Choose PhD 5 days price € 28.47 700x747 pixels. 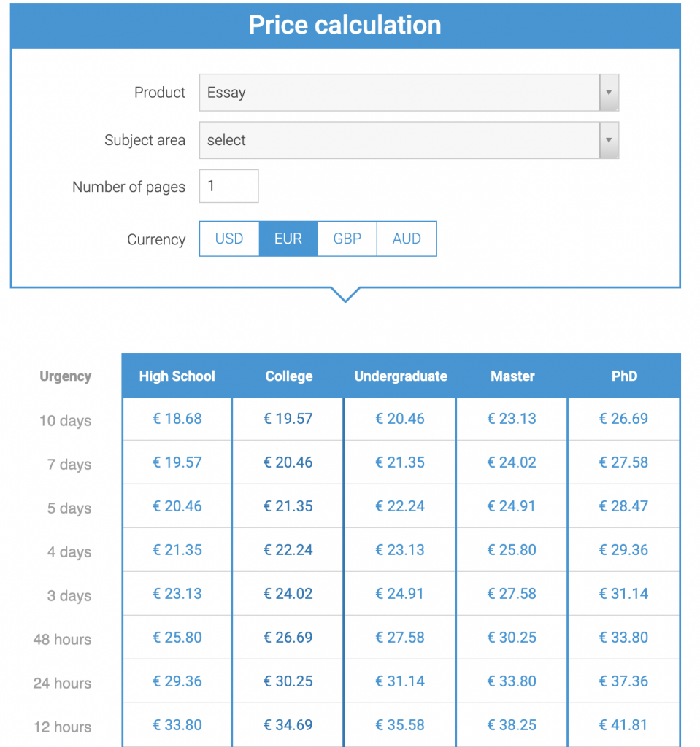pyautogui.click(x=623, y=506)
